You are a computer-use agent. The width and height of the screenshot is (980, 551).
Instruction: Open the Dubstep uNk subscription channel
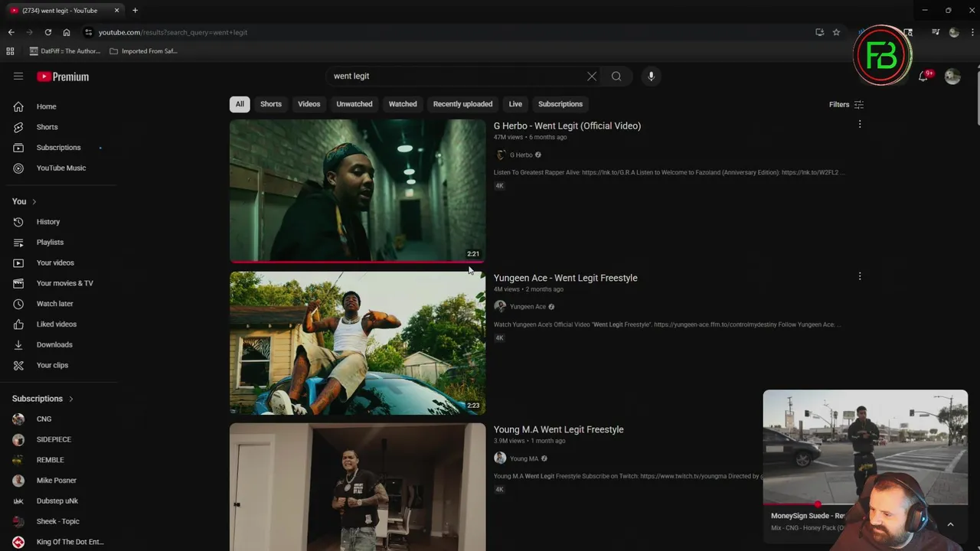coord(58,501)
